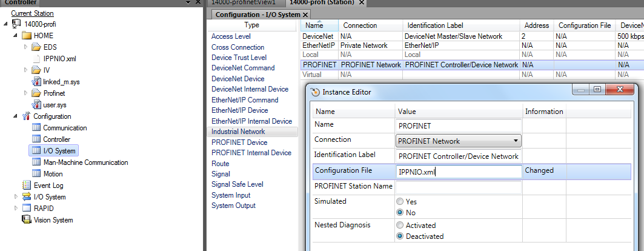Select Activated for Nested Diagnosis
This screenshot has width=644, height=251.
pos(400,226)
